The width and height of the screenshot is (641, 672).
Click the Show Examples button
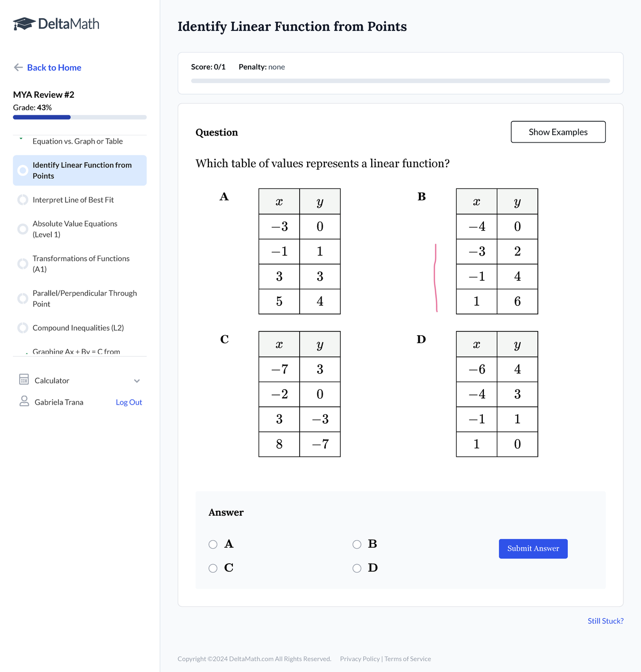point(558,132)
